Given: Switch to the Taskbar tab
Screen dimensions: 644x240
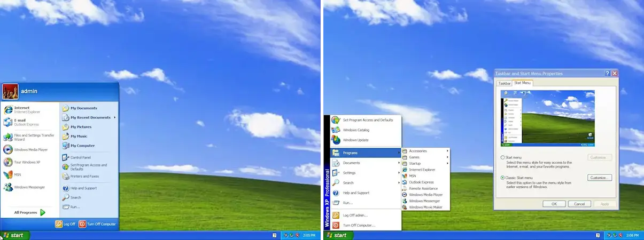Looking at the screenshot, I should click(x=505, y=83).
